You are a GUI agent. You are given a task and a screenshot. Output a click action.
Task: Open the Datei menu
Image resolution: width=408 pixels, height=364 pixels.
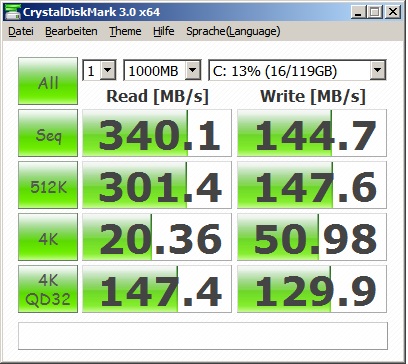21,31
